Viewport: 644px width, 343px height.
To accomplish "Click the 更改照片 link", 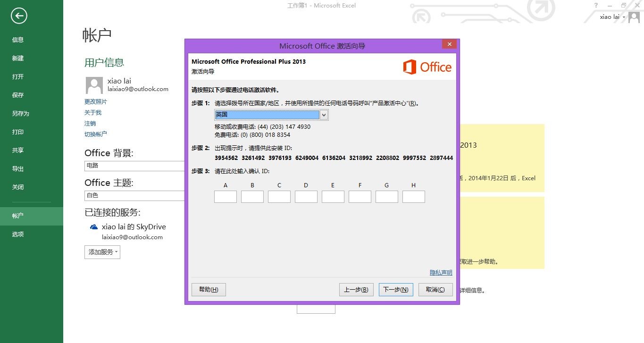I will click(96, 102).
